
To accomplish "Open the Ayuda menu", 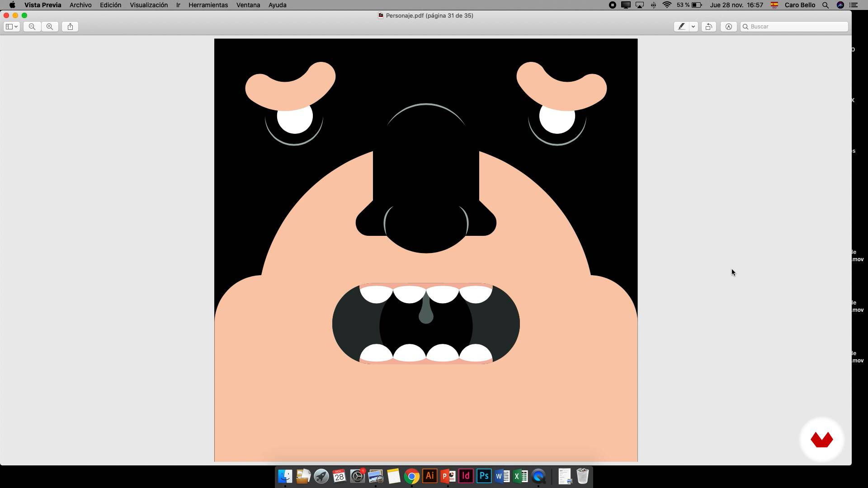I will click(278, 5).
